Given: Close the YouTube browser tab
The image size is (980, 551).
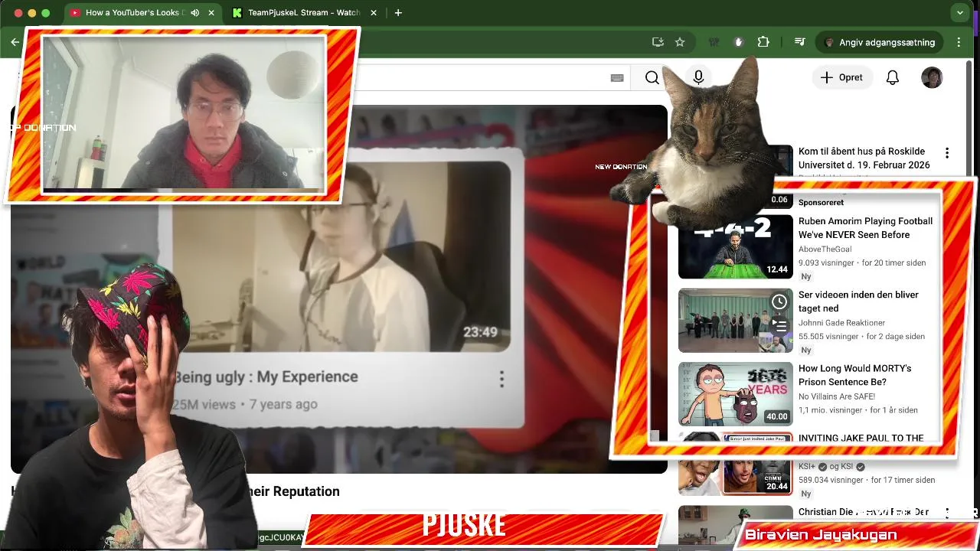Looking at the screenshot, I should click(211, 13).
